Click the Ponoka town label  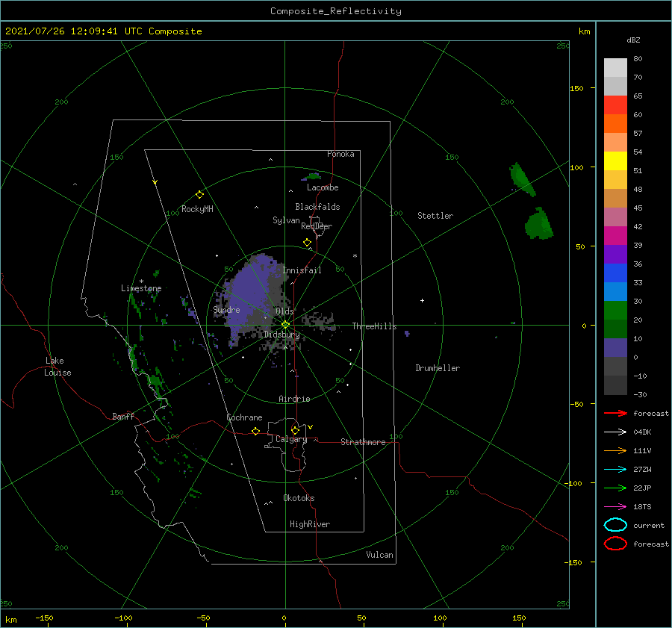[x=340, y=154]
